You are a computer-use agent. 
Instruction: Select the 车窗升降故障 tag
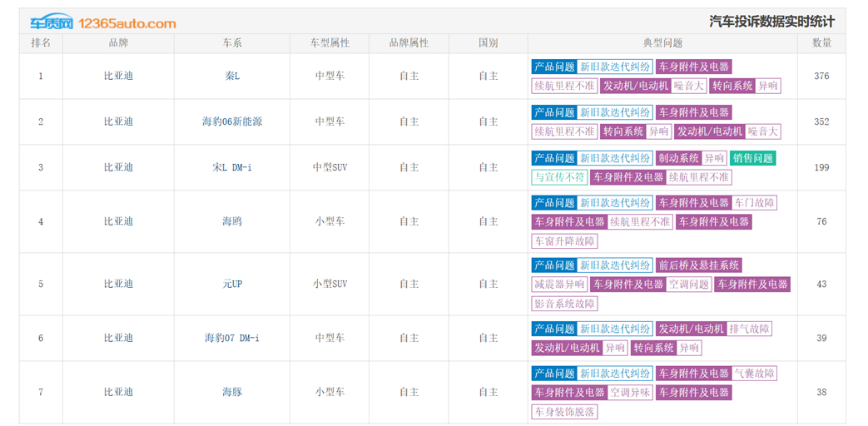click(564, 241)
